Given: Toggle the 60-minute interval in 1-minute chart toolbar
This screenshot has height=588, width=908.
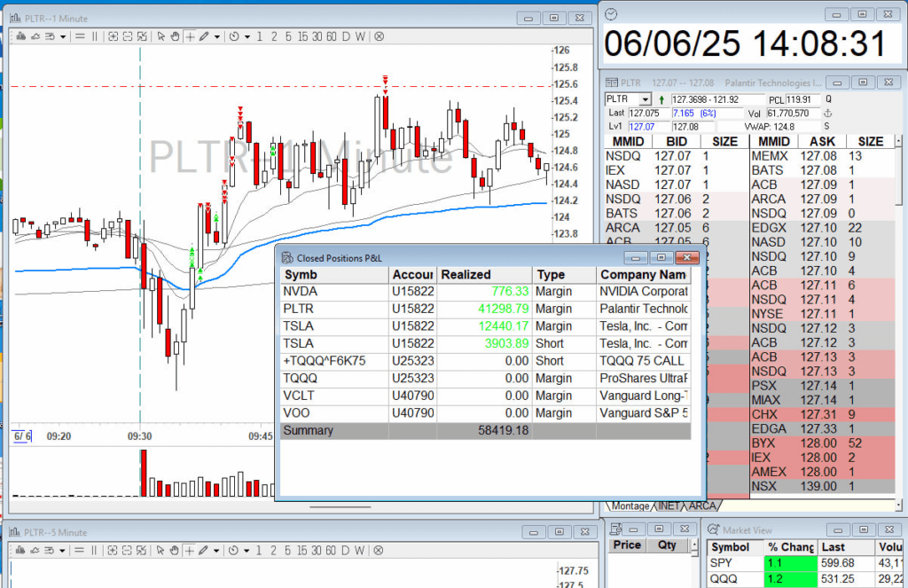Looking at the screenshot, I should click(332, 36).
